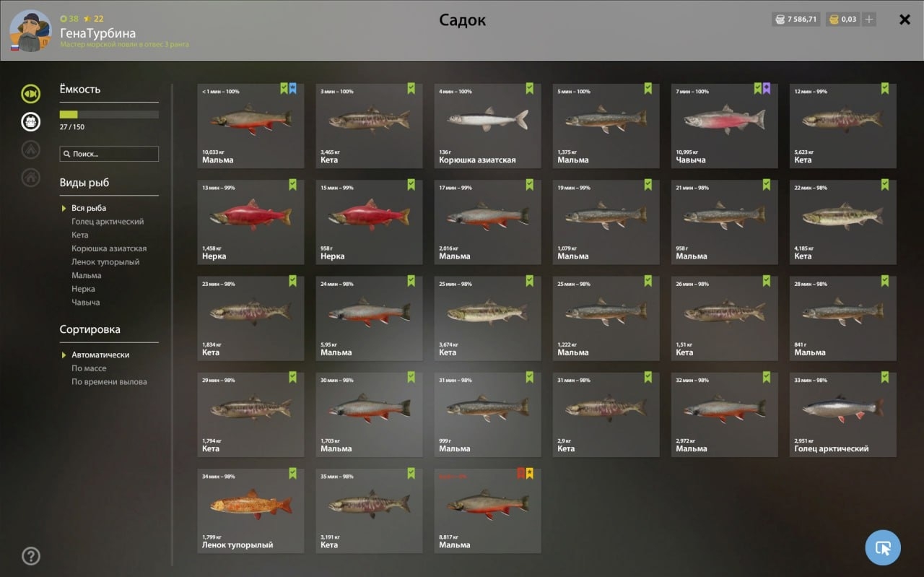
Task: Click the silver coins balance icon
Action: pos(780,19)
